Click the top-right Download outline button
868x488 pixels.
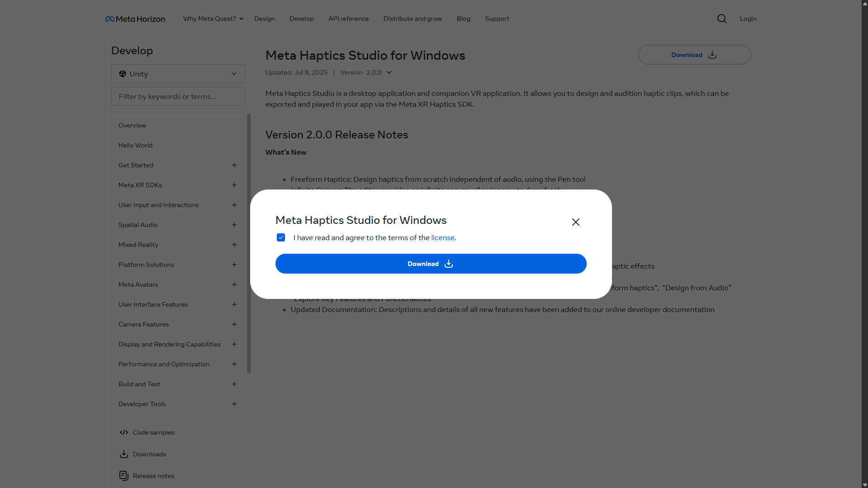694,55
